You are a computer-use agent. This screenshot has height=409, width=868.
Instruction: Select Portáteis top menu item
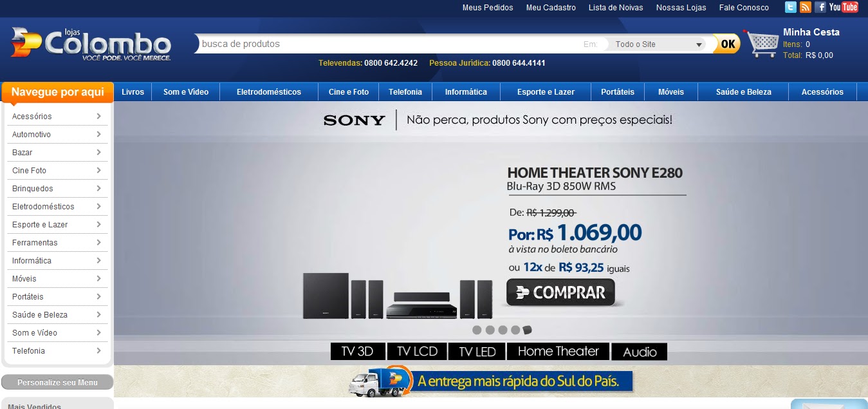pos(618,92)
